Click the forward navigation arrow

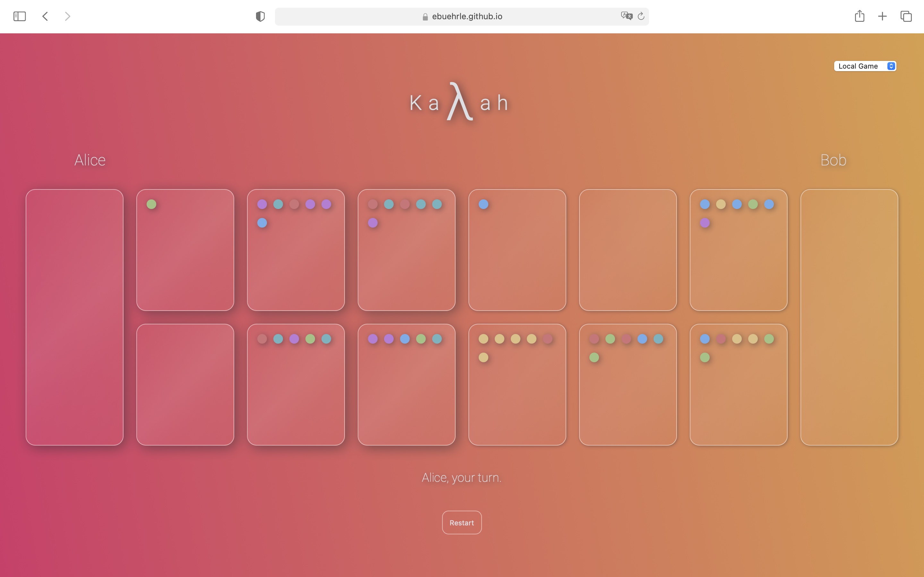(68, 16)
